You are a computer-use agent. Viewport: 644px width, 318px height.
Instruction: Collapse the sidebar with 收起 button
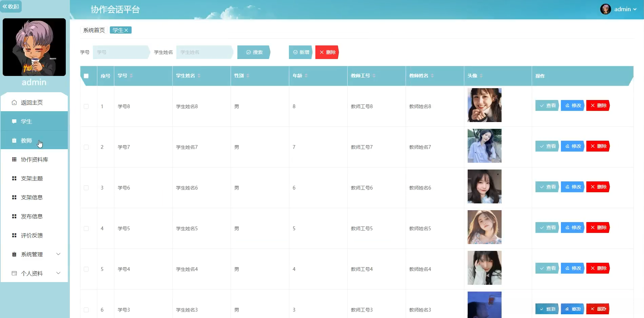pyautogui.click(x=11, y=6)
